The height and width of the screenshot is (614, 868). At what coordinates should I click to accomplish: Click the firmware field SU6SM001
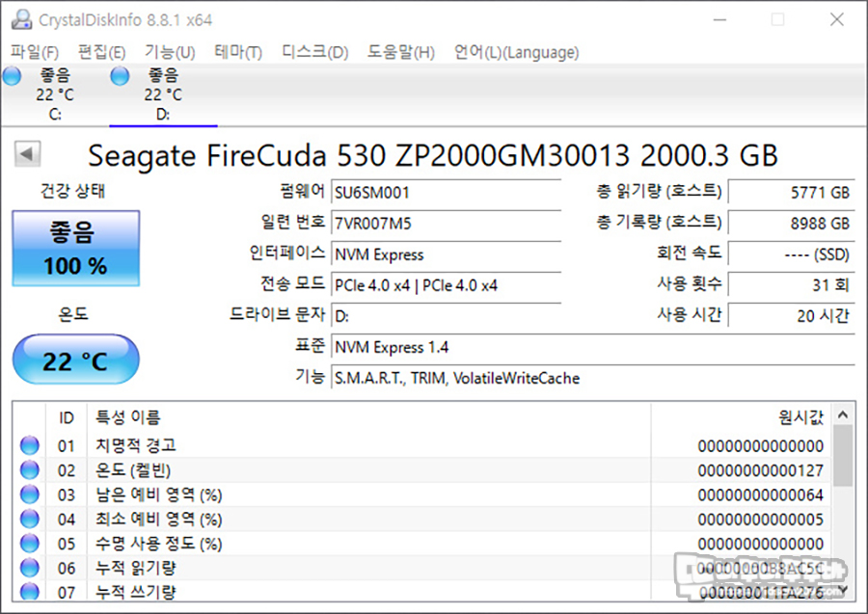[447, 193]
